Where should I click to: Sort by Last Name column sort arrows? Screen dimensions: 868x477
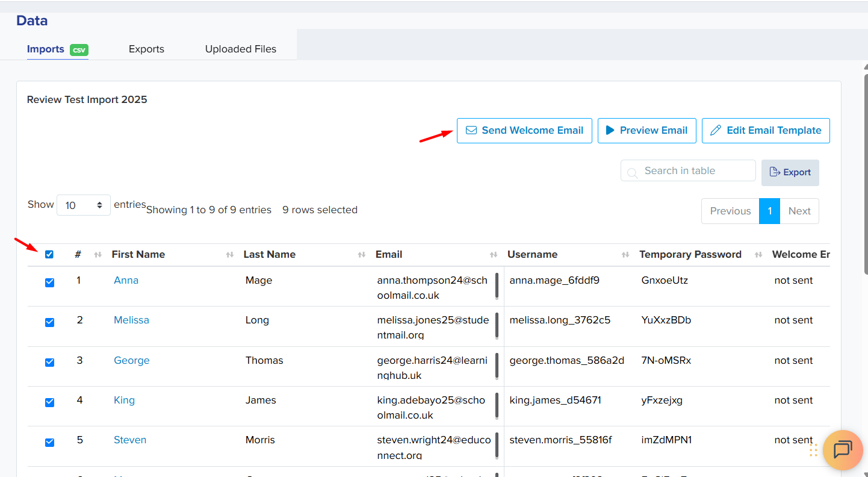point(361,255)
